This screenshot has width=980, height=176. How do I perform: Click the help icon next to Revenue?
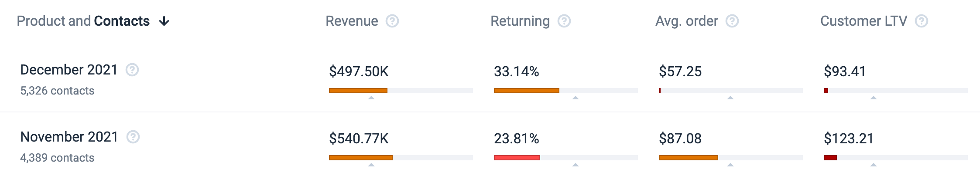pos(392,21)
